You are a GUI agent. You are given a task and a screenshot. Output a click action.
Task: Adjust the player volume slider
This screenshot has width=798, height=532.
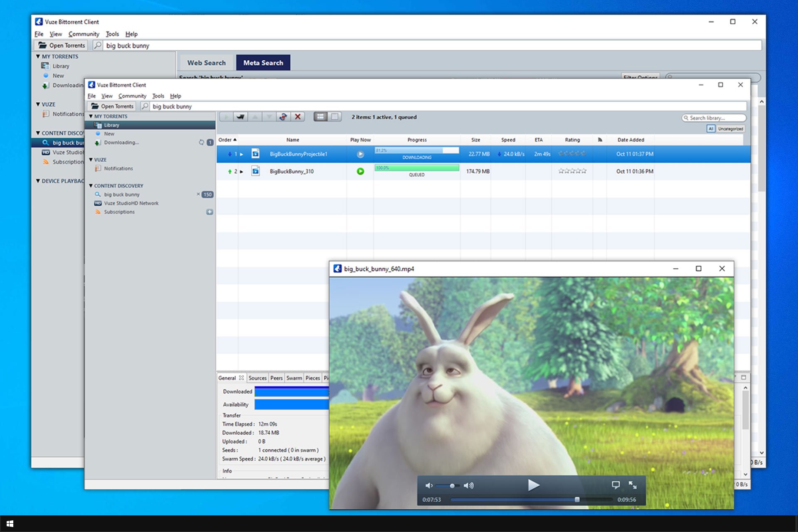tap(448, 485)
